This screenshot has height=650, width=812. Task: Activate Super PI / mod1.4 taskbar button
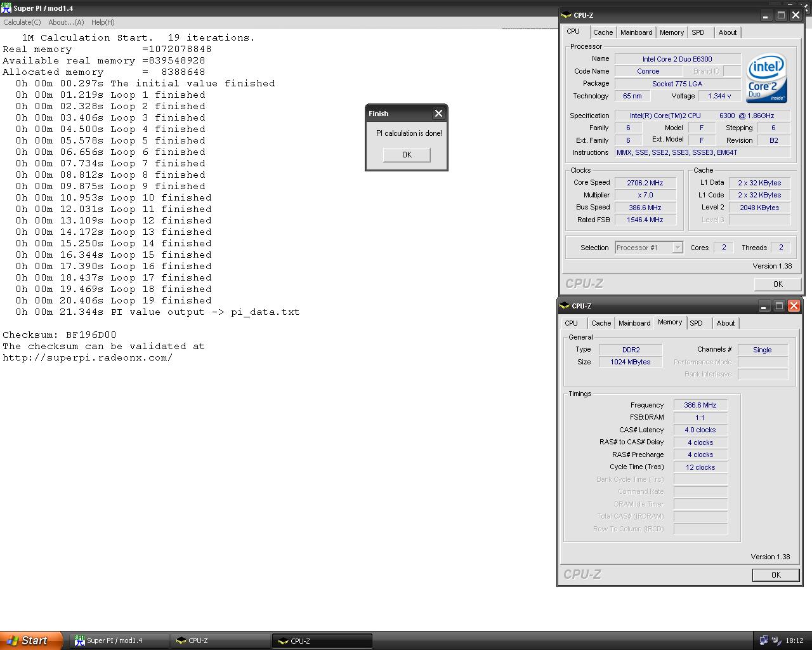(119, 641)
